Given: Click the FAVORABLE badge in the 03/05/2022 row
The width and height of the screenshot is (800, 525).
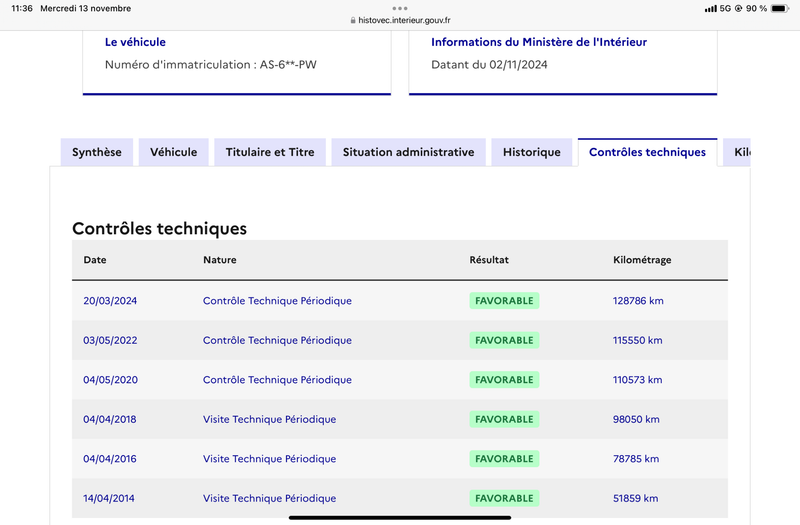Looking at the screenshot, I should (x=504, y=340).
